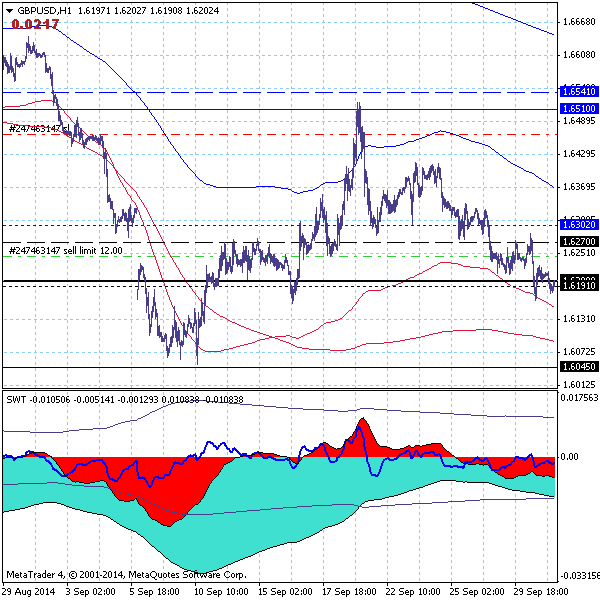Screen dimensions: 600x600
Task: Select the GBPUSD,H1 chart title text
Action: click(44, 11)
